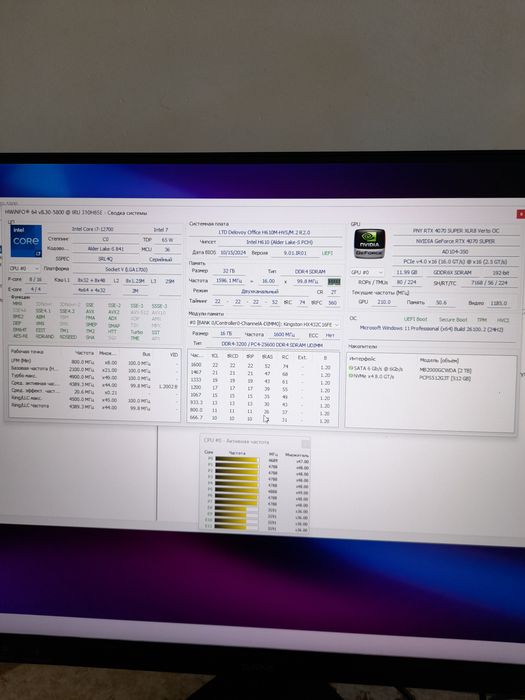
Task: Click the VID value 1.2002 V
Action: pos(168,386)
